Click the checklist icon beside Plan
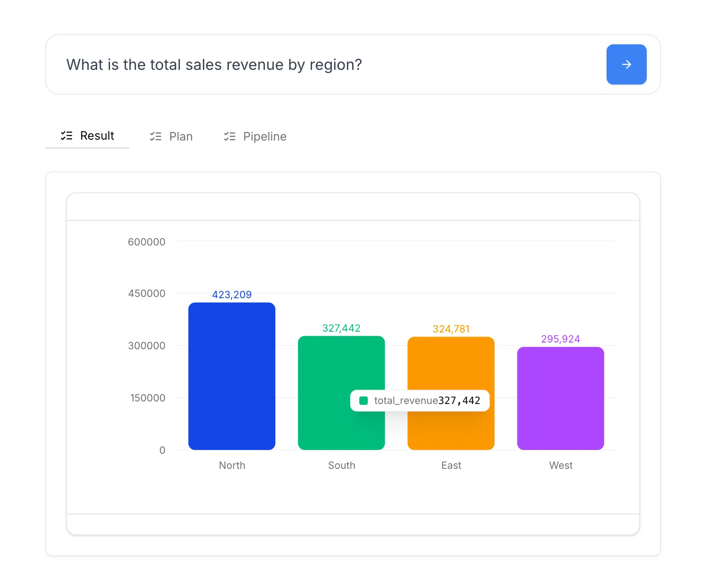The image size is (712, 588). 155,136
